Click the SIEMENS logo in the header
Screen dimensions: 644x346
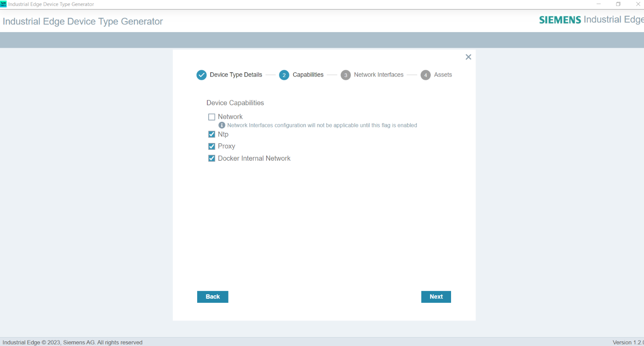click(x=559, y=19)
